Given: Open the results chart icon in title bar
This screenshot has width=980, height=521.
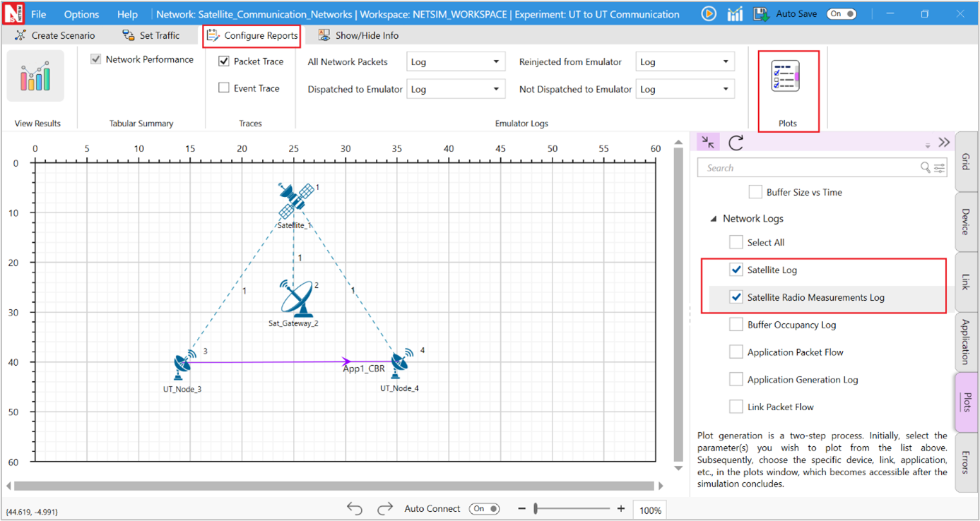Looking at the screenshot, I should [735, 14].
